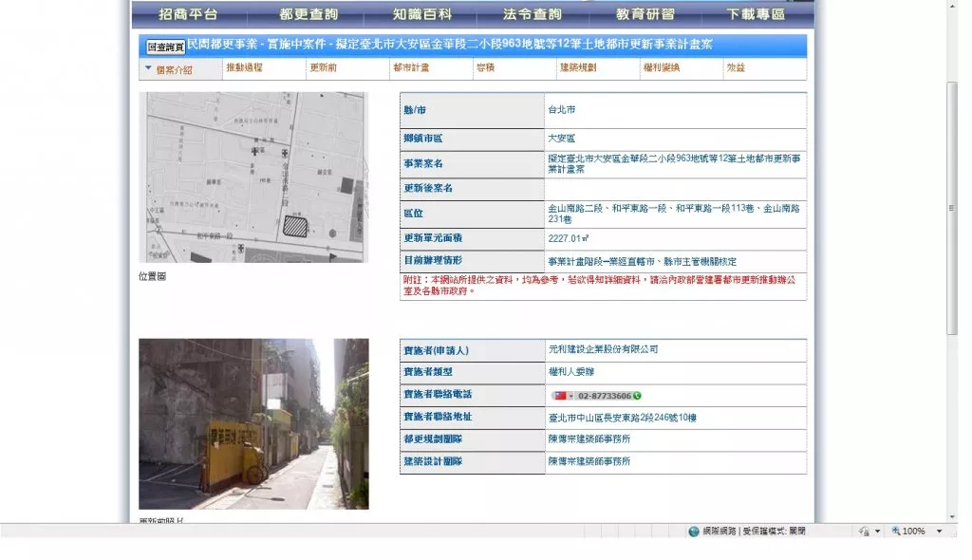
Task: Click the scrollbar down arrow
Action: [952, 516]
